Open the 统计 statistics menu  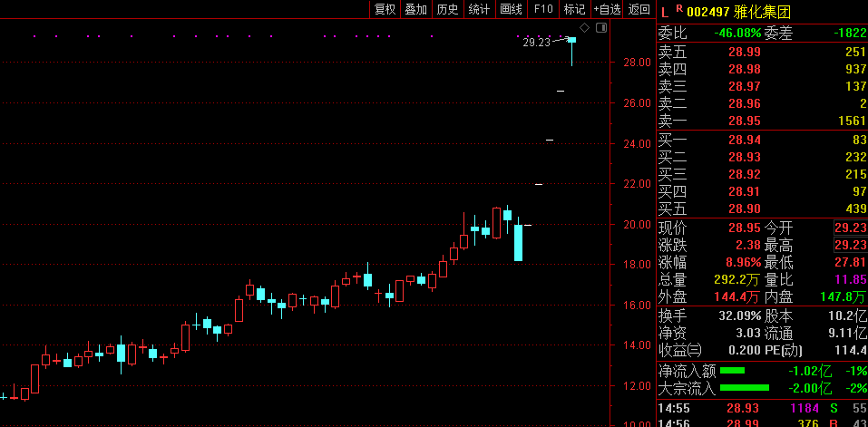tap(479, 9)
